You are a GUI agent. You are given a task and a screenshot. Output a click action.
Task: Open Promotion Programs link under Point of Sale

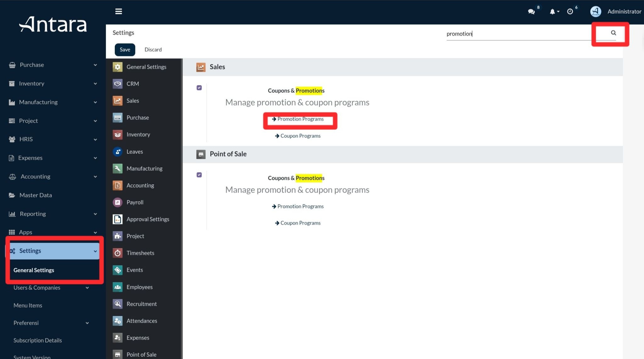click(x=298, y=206)
